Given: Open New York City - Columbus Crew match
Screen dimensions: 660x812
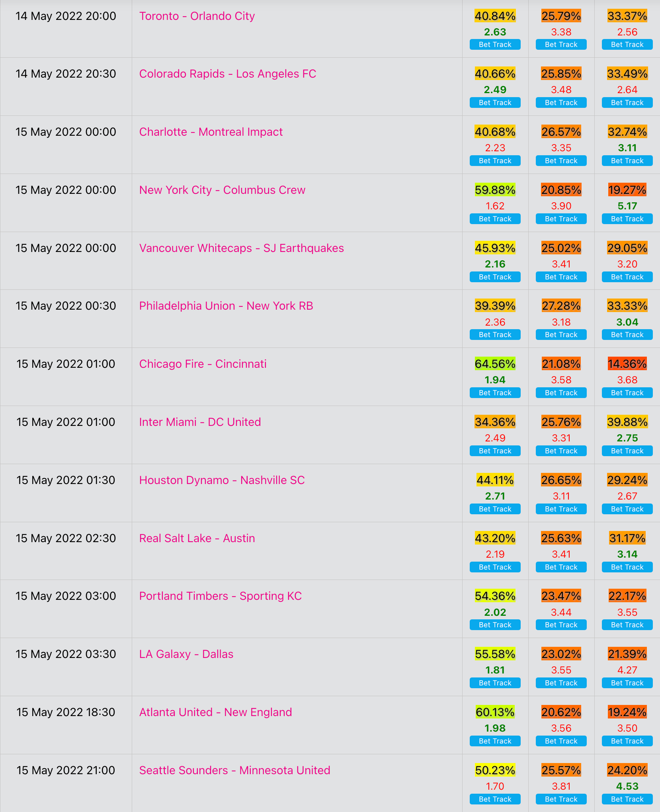Looking at the screenshot, I should (x=222, y=190).
